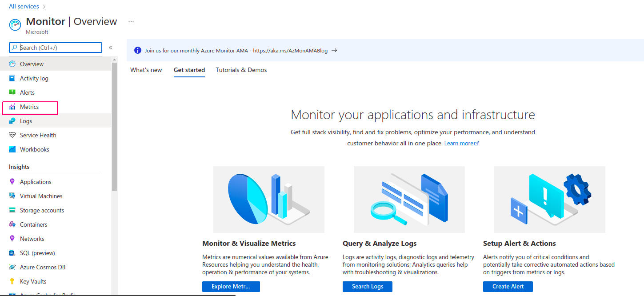644x296 pixels.
Task: Click the Storage accounts icon
Action: (x=12, y=210)
